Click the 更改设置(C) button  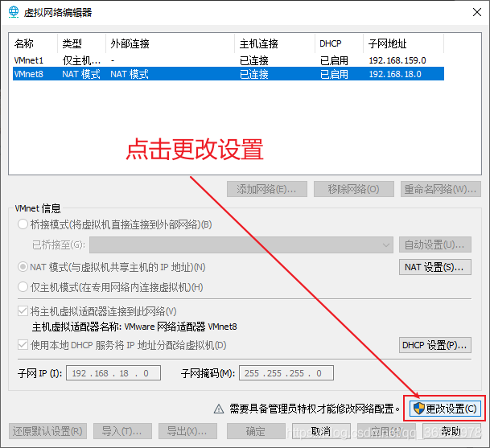[x=445, y=409]
